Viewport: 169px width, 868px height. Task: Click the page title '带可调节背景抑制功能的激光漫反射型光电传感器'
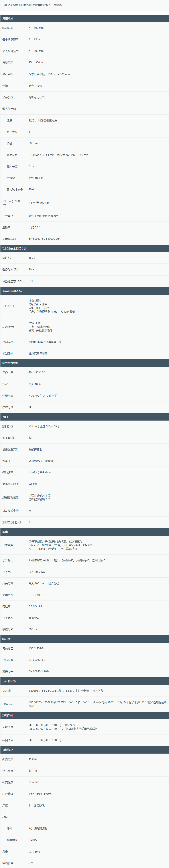tap(32, 5)
